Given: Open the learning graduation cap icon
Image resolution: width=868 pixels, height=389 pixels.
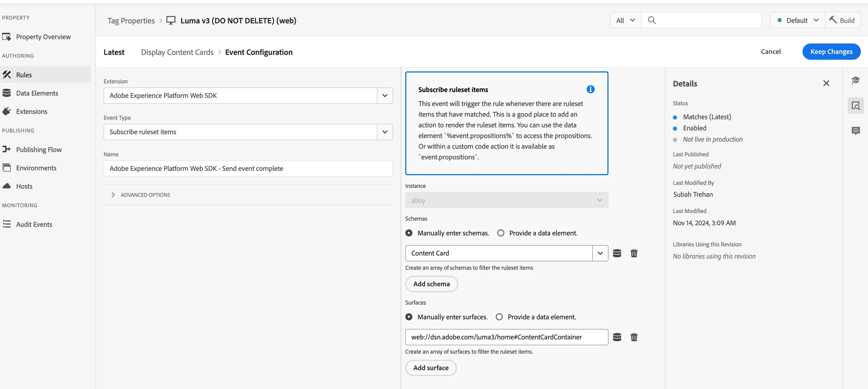Looking at the screenshot, I should point(856,80).
